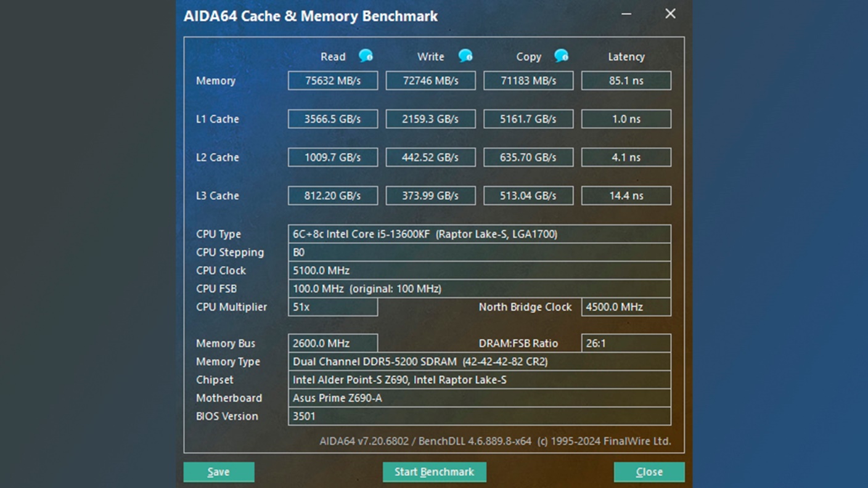Click the L2 Cache row label

pos(218,157)
